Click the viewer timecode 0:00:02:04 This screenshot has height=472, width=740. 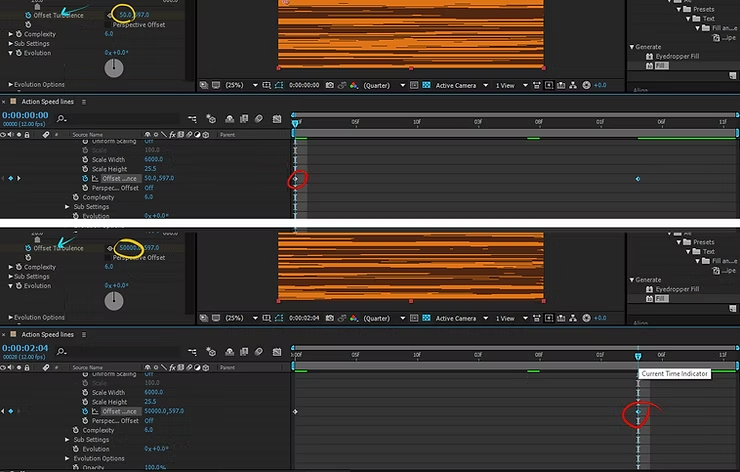click(x=304, y=318)
